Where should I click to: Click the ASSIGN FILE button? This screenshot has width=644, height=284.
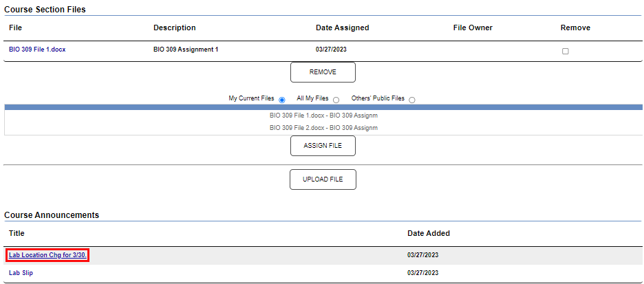(323, 146)
